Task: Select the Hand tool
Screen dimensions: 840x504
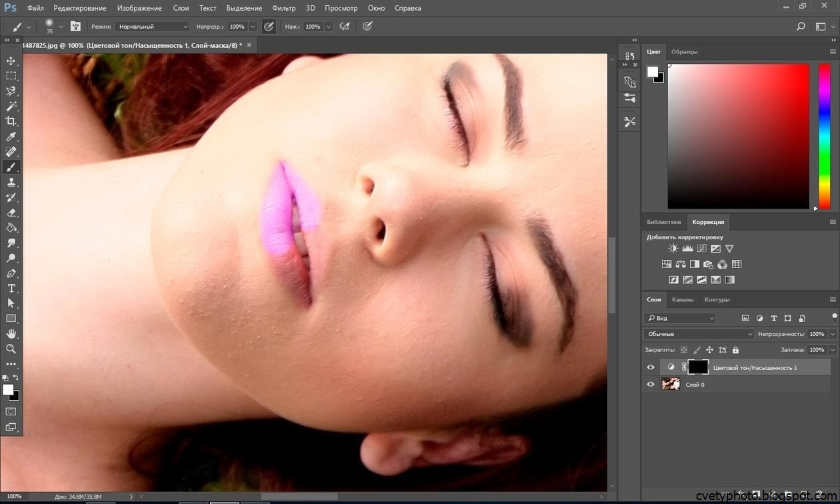Action: tap(11, 333)
